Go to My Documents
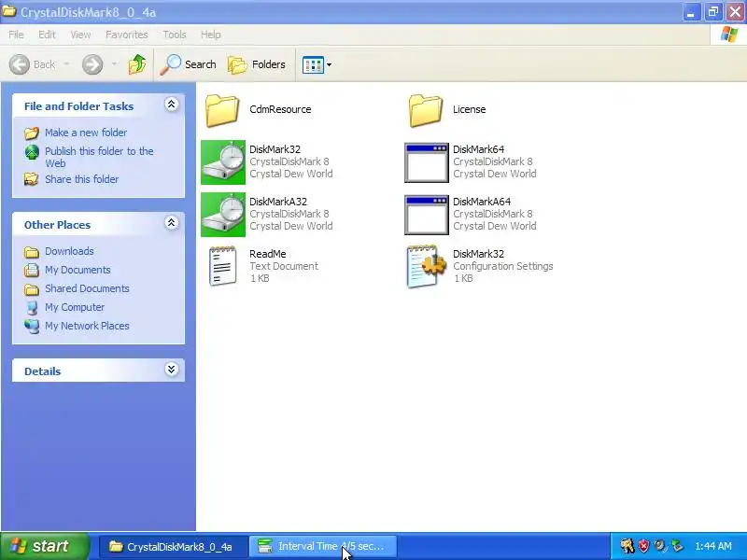747x560 pixels. (78, 270)
